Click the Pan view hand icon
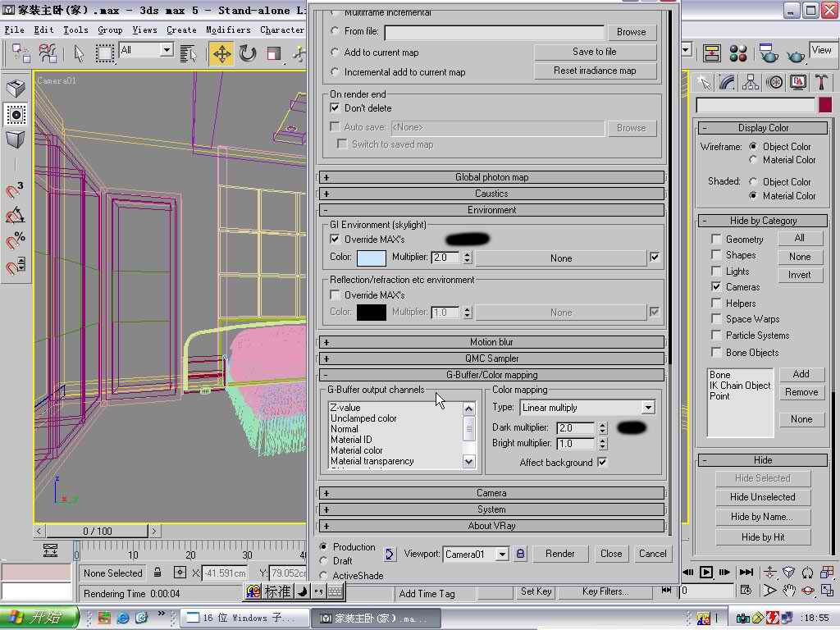Image resolution: width=840 pixels, height=630 pixels. point(789,590)
